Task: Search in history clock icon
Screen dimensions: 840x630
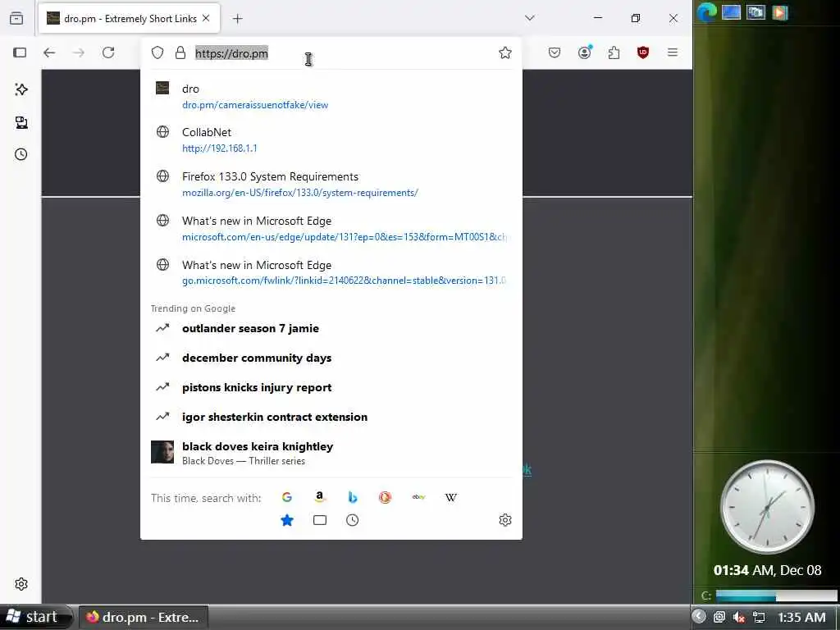Action: (x=353, y=520)
